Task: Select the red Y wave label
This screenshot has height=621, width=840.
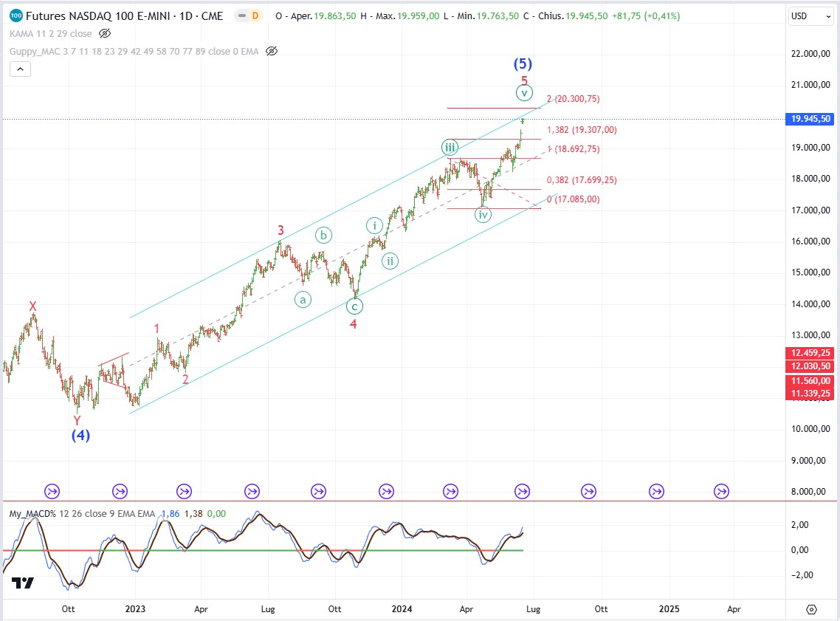Action: click(x=78, y=421)
